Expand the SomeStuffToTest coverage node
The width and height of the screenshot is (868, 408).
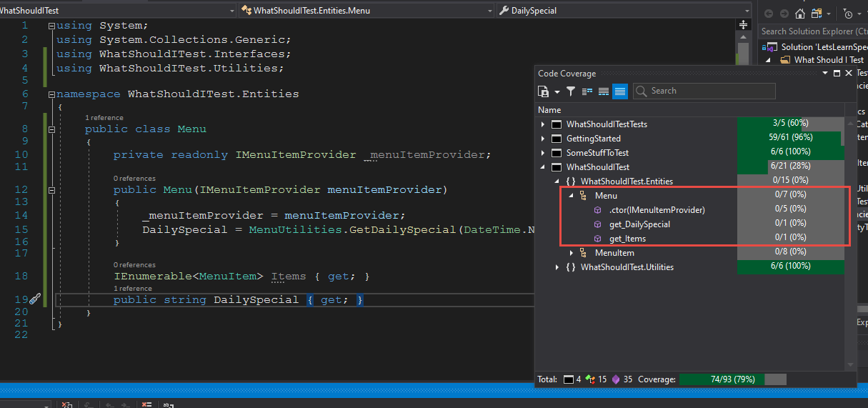[x=544, y=153]
